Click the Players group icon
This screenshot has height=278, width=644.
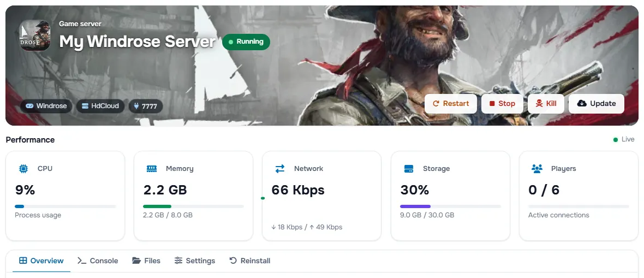(537, 169)
